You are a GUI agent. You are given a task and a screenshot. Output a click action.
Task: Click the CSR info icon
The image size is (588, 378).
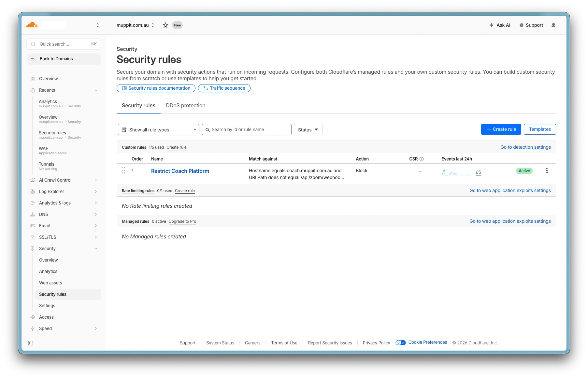point(422,159)
